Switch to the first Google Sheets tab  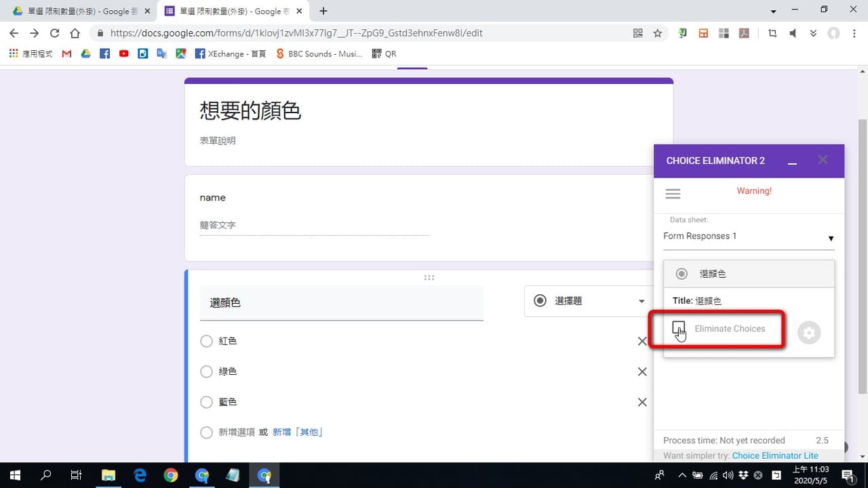point(78,11)
